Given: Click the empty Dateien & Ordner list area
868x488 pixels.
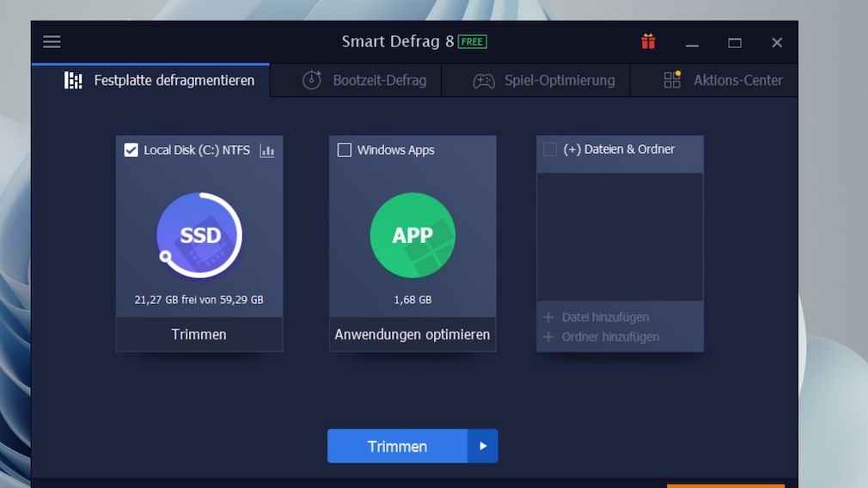Looking at the screenshot, I should coord(620,236).
